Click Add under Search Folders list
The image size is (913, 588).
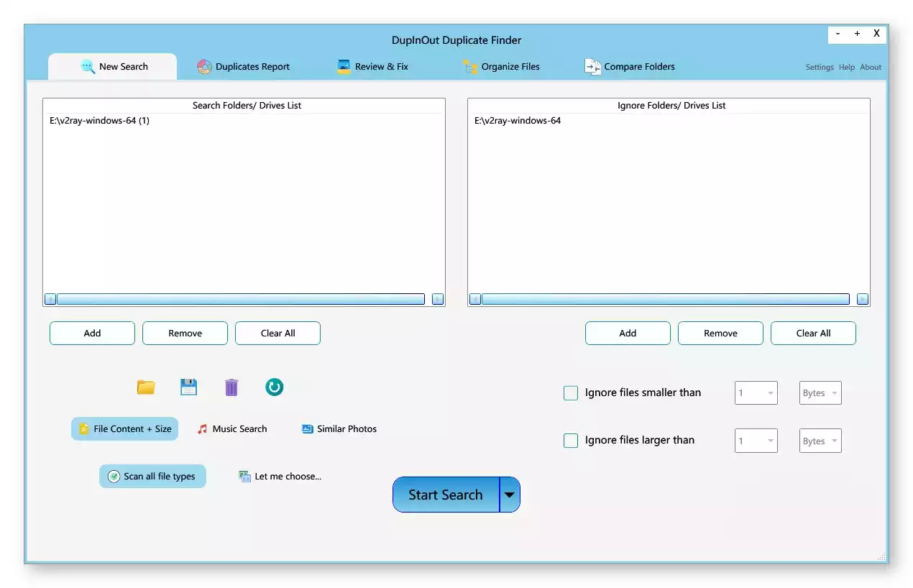pos(92,334)
